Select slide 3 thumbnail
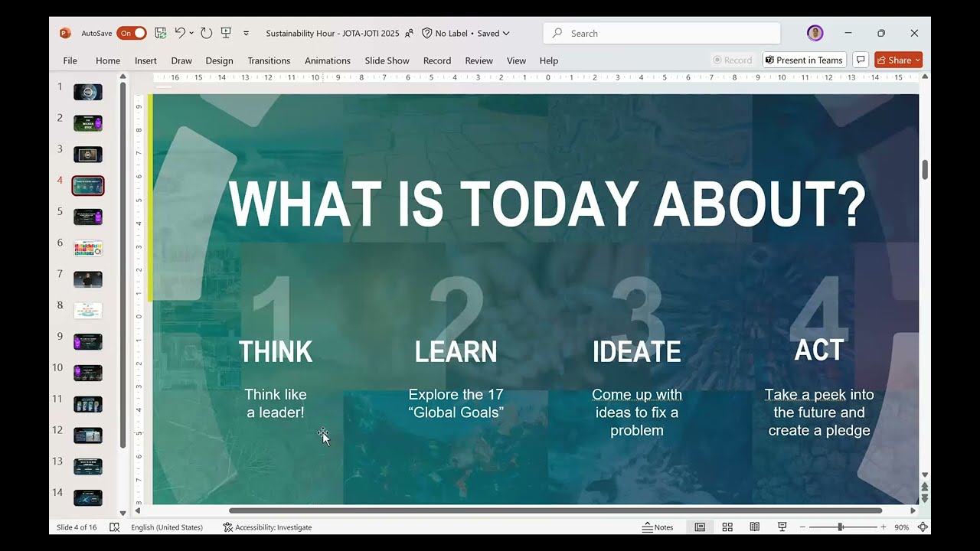Screen dimensions: 980x551 point(88,154)
